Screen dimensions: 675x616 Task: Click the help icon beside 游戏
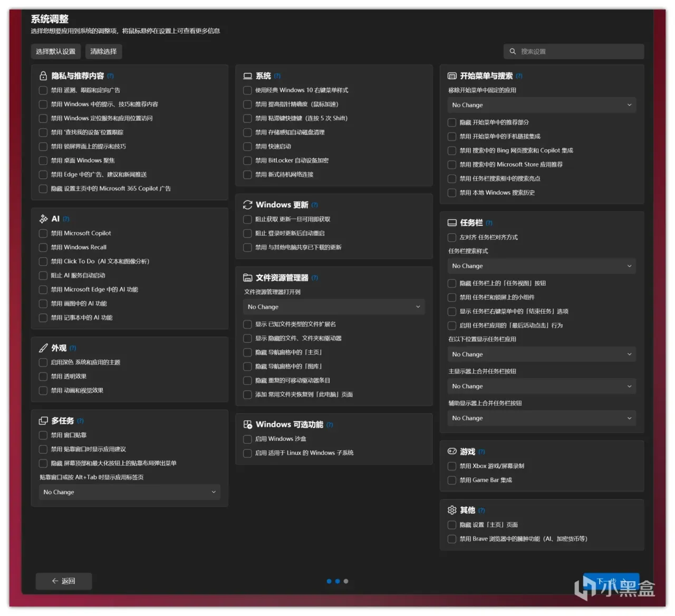(481, 452)
